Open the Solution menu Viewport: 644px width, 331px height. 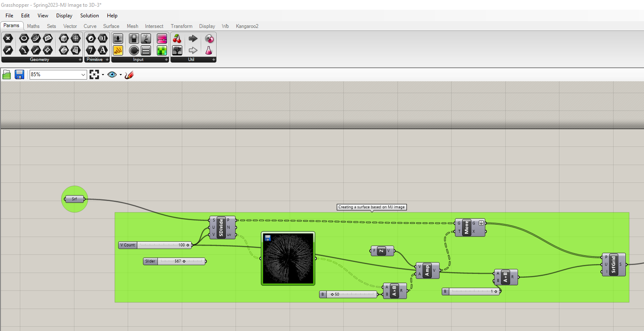(x=90, y=16)
